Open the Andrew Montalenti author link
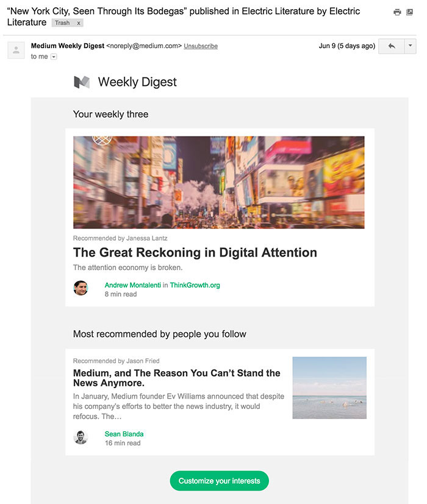This screenshot has width=427, height=504. (x=132, y=285)
